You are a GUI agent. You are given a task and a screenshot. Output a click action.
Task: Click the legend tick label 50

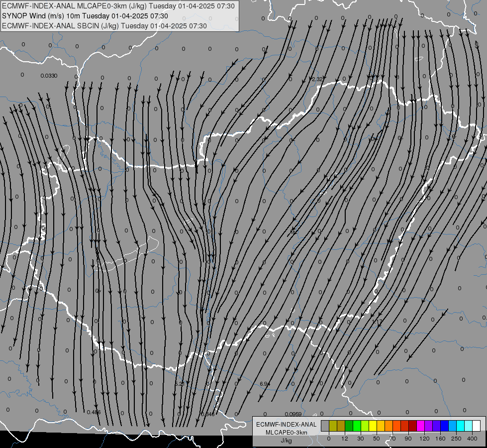pos(377,439)
